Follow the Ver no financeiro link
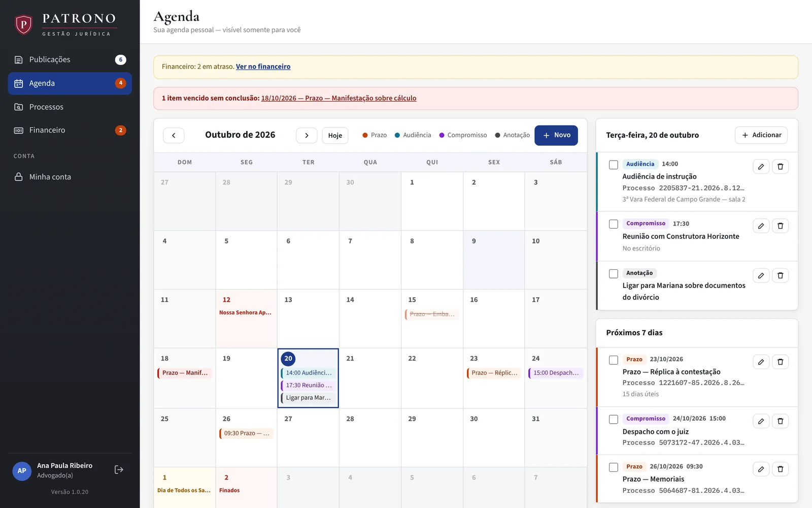The height and width of the screenshot is (508, 812). [263, 67]
